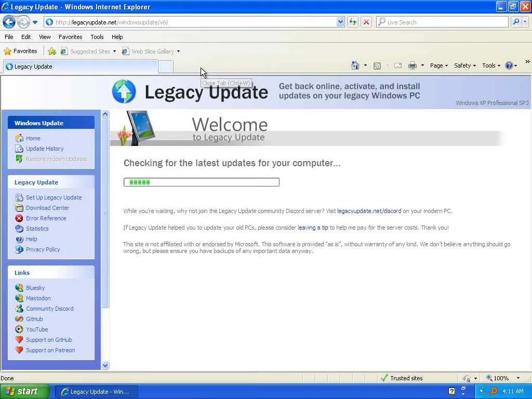
Task: Click the blue Help question mark icon
Action: pyautogui.click(x=509, y=65)
